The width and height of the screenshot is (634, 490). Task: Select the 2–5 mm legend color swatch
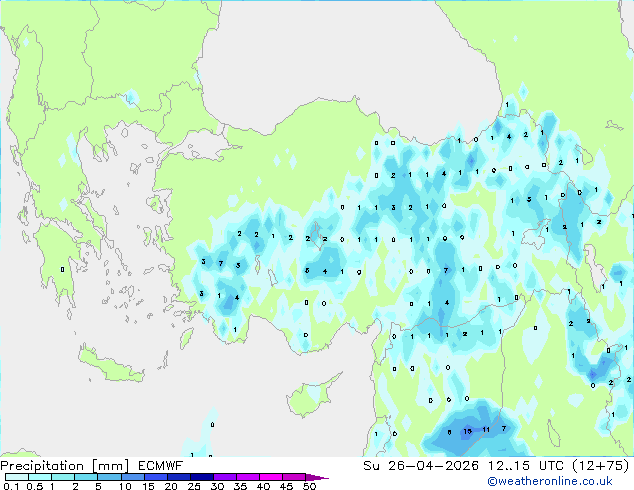pos(87,477)
